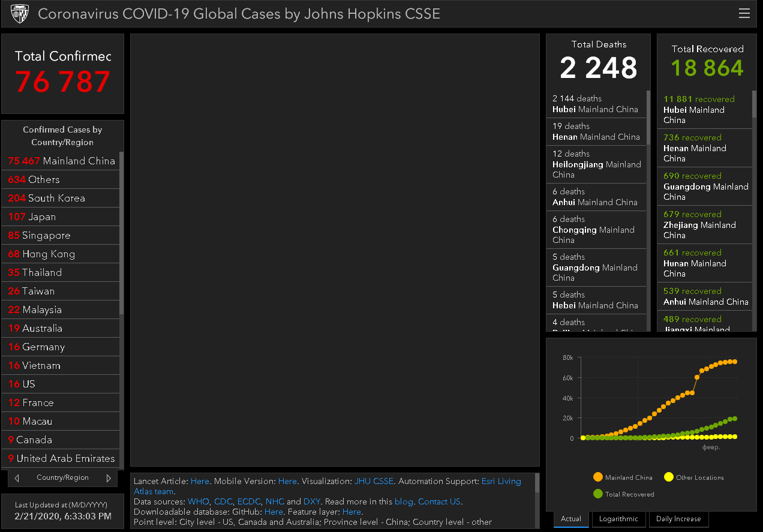Select the "19 Australia" row
Image resolution: width=763 pixels, height=532 pixels.
click(61, 328)
